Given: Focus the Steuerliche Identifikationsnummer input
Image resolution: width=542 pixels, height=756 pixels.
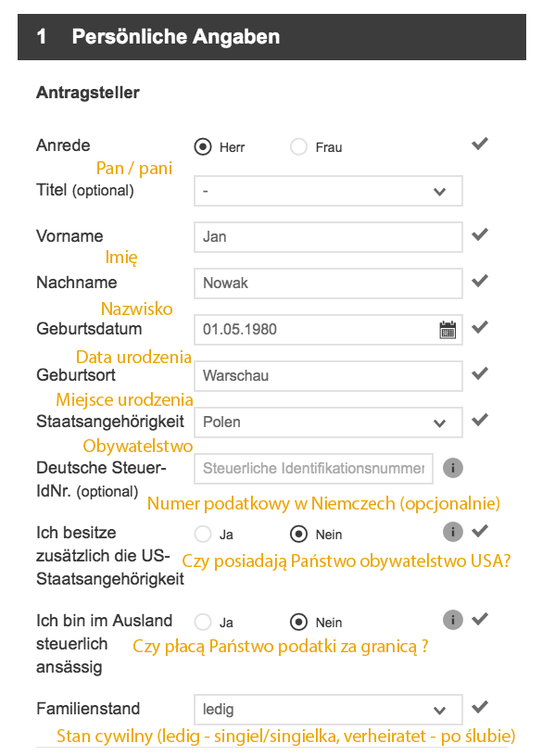Looking at the screenshot, I should coord(313,468).
